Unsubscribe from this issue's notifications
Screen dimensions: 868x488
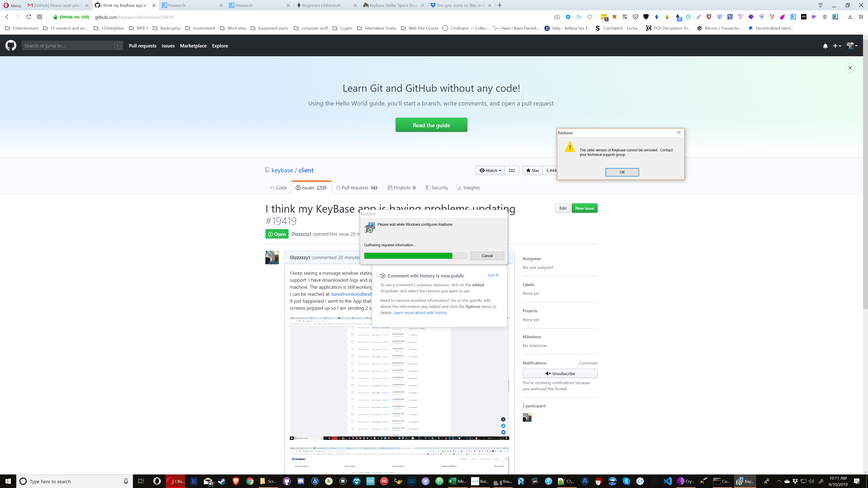(560, 373)
